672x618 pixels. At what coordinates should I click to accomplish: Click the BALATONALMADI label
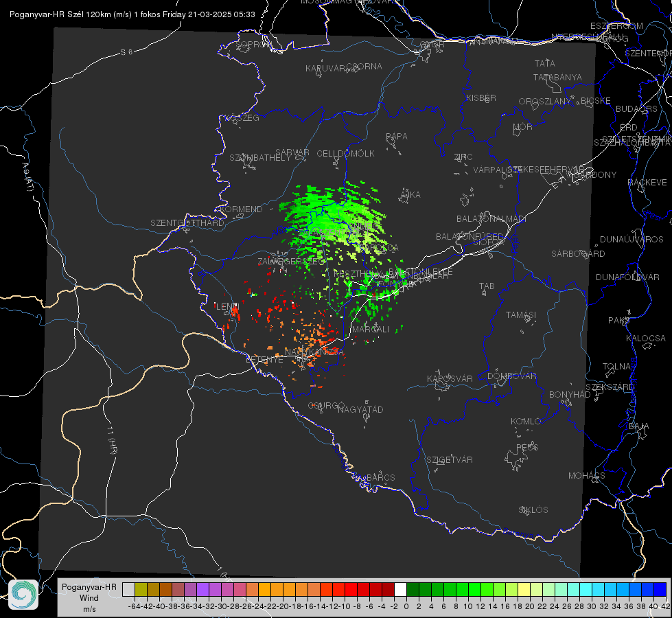[491, 218]
